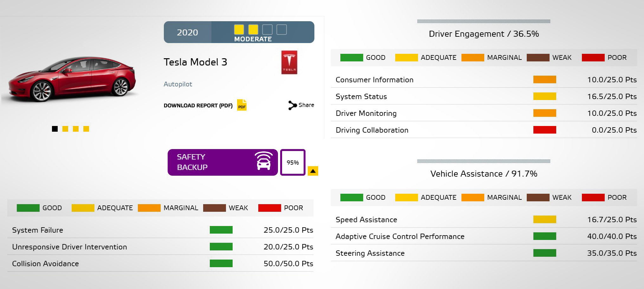644x289 pixels.
Task: Click the first yellow rating square
Action: coord(239,30)
